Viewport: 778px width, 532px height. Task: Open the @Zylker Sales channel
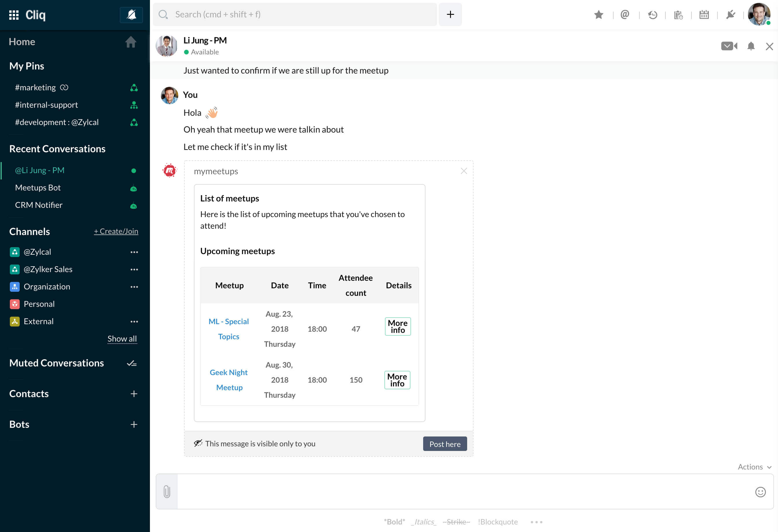48,269
